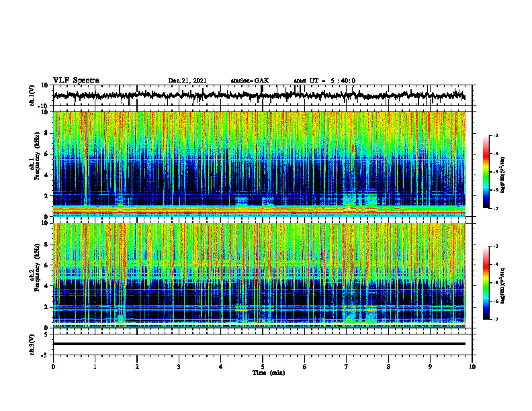Image resolution: width=532 pixels, height=411 pixels.
Task: Click the "1" tick on the time axis
Action: (95, 367)
